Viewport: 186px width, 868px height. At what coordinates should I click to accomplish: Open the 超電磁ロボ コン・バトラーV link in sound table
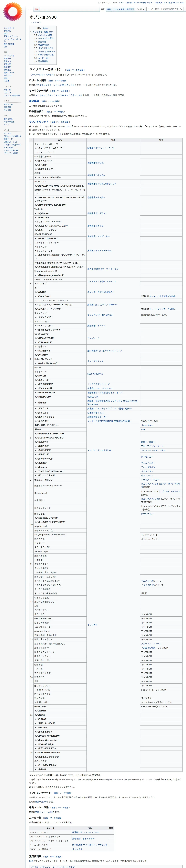click(101, 148)
